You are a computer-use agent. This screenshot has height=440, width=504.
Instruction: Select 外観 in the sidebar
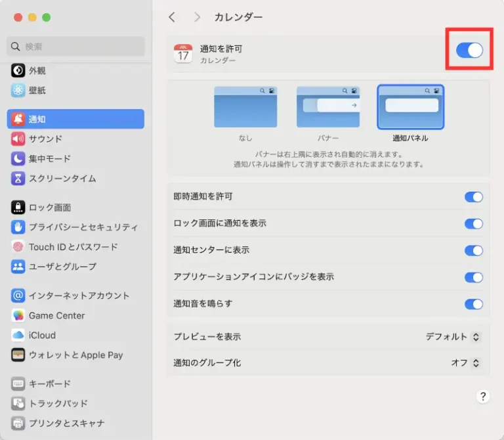(x=37, y=70)
